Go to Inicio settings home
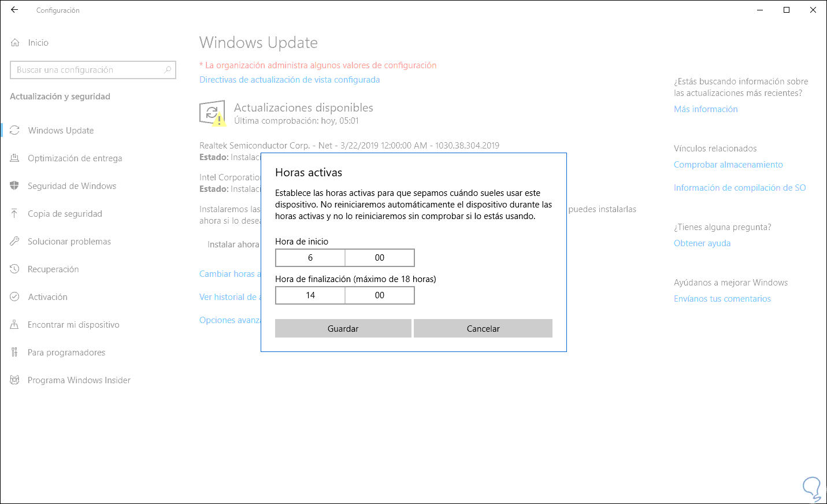This screenshot has width=827, height=504. (x=38, y=43)
